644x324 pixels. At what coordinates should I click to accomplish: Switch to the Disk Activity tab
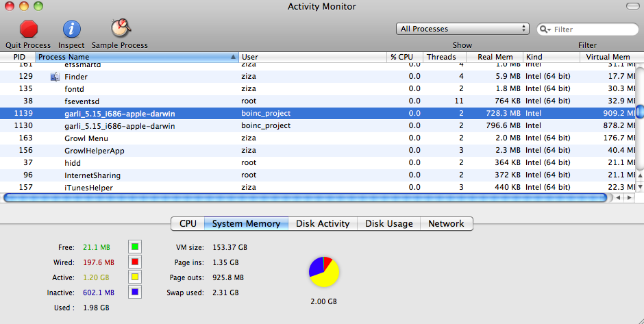[x=323, y=224]
